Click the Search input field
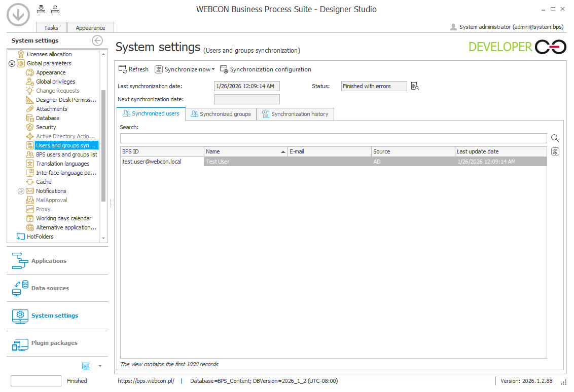The image size is (574, 392). pyautogui.click(x=334, y=138)
